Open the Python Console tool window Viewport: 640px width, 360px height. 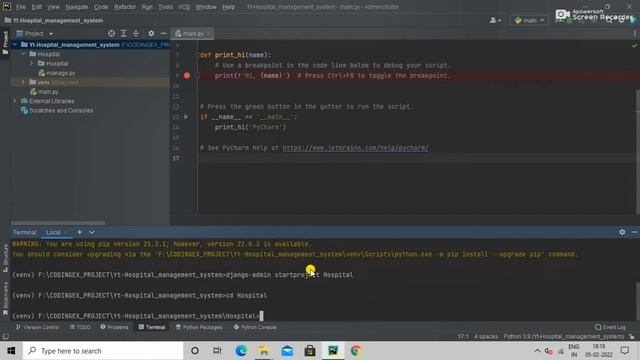click(x=255, y=327)
